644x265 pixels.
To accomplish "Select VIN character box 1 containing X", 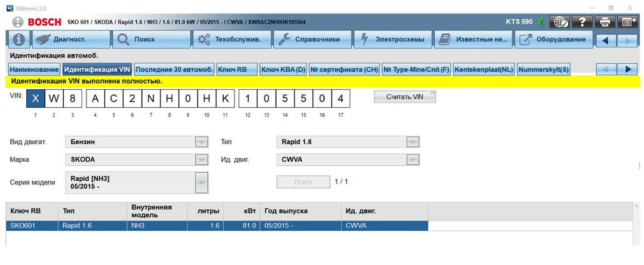I will 35,99.
